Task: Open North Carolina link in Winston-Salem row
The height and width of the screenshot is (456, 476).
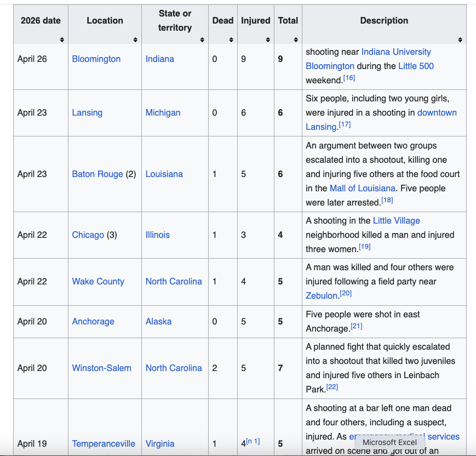Action: (x=174, y=368)
